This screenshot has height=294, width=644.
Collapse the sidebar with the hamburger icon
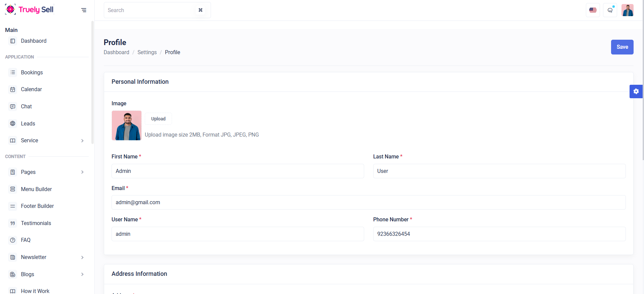pyautogui.click(x=84, y=10)
